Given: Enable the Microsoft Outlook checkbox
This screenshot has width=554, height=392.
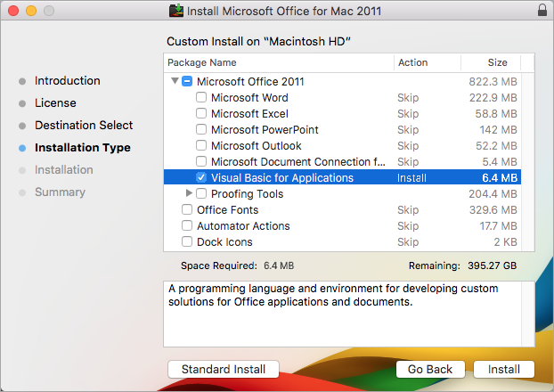Looking at the screenshot, I should point(201,146).
